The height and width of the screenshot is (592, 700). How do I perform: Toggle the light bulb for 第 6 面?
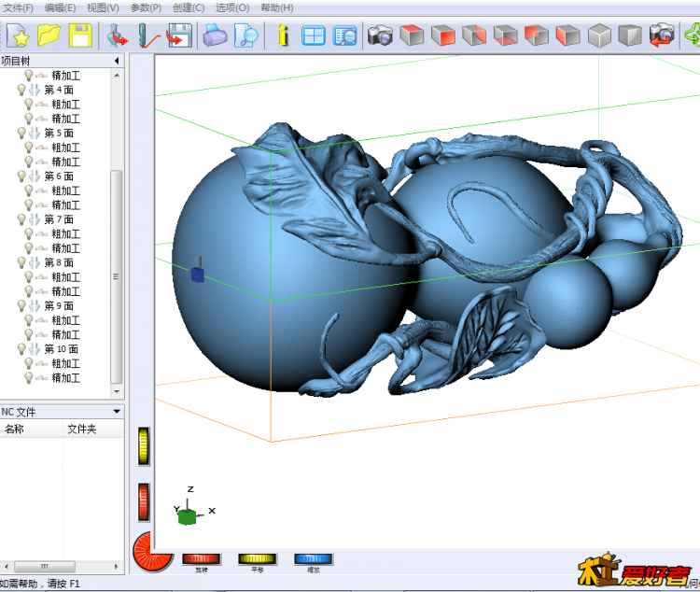(x=21, y=176)
